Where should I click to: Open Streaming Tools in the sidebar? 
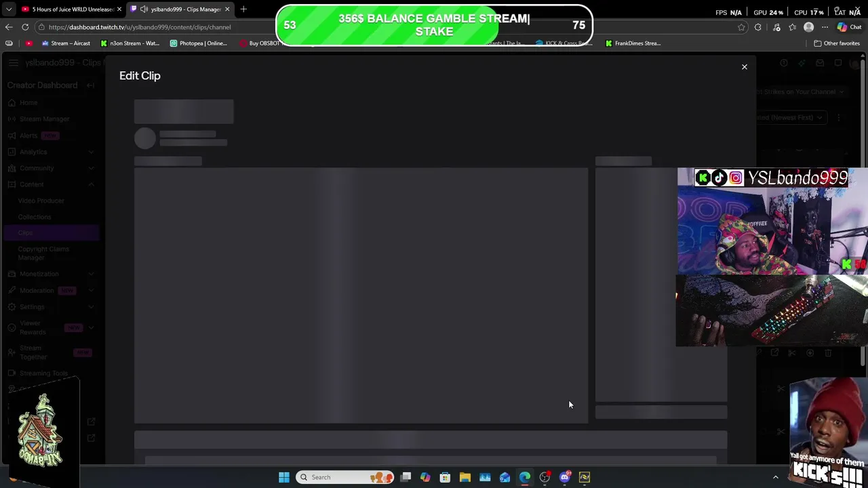tap(43, 373)
